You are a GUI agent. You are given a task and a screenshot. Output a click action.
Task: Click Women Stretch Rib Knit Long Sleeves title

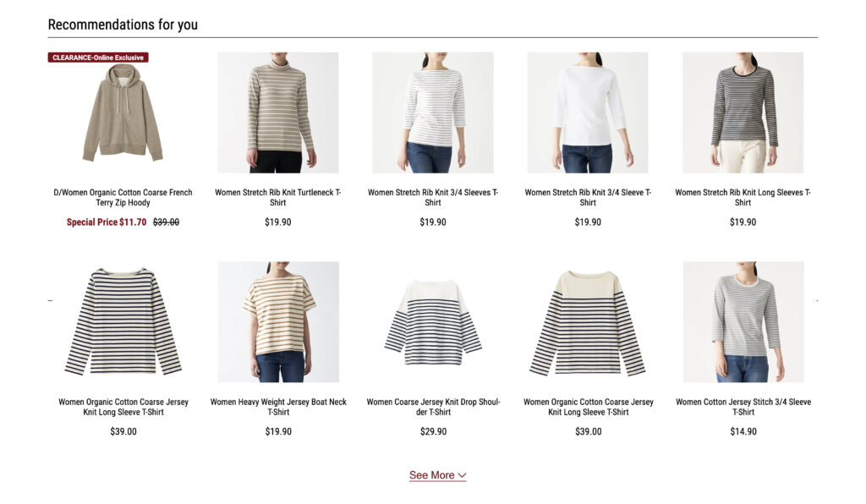coord(743,198)
